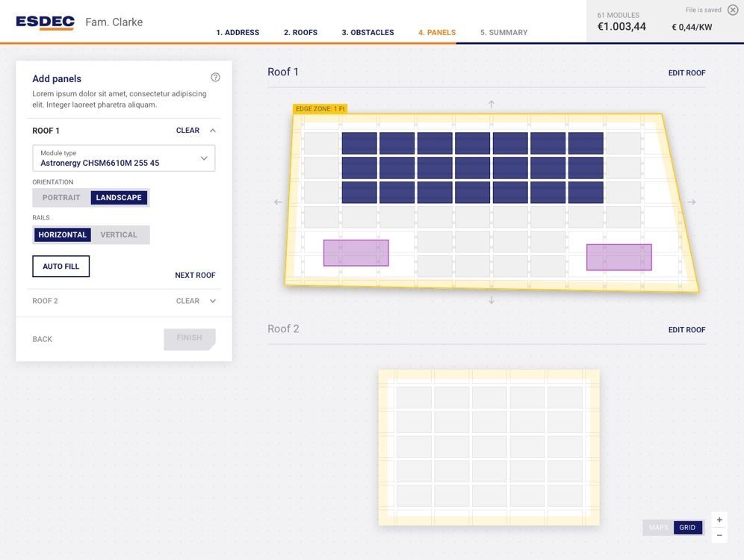Screen dimensions: 744x560
Task: Collapse the Roof 1 section chevron
Action: [213, 131]
